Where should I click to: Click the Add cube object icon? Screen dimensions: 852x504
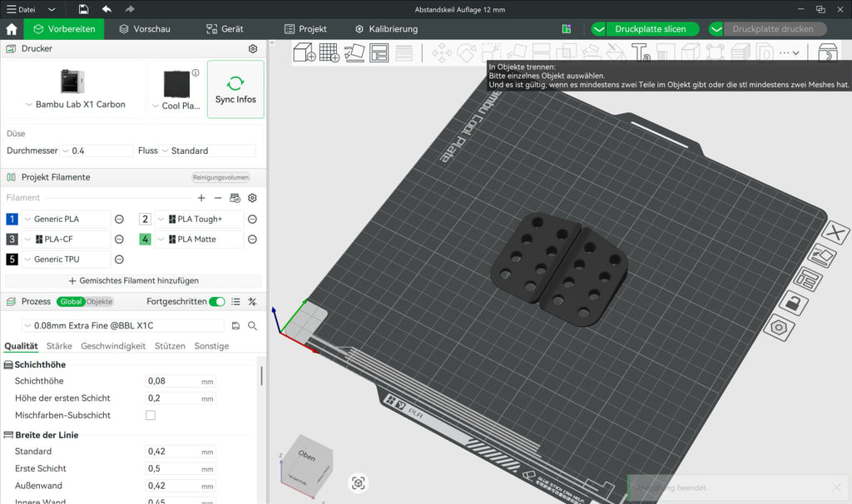pyautogui.click(x=305, y=52)
